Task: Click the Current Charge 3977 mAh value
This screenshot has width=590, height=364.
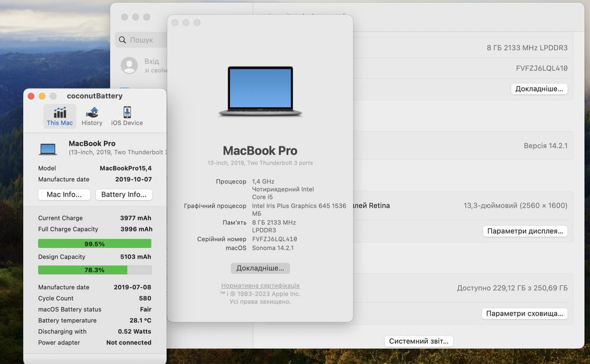Action: (136, 218)
